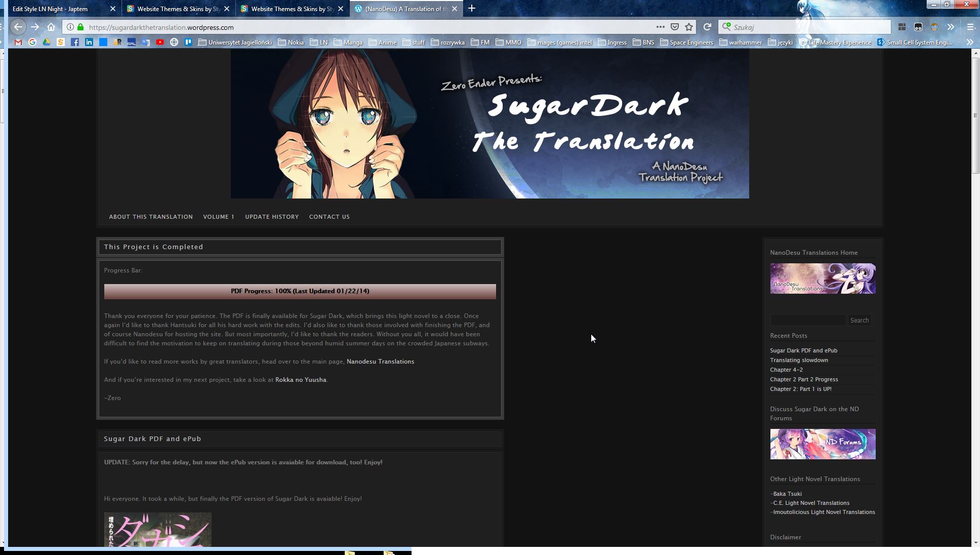The width and height of the screenshot is (980, 555).
Task: Save this page to Pocket
Action: pyautogui.click(x=675, y=27)
